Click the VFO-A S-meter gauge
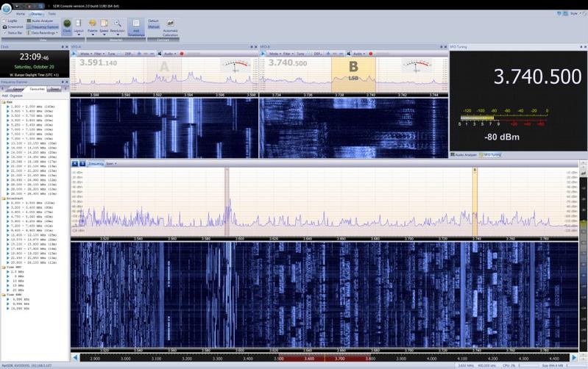 235,65
